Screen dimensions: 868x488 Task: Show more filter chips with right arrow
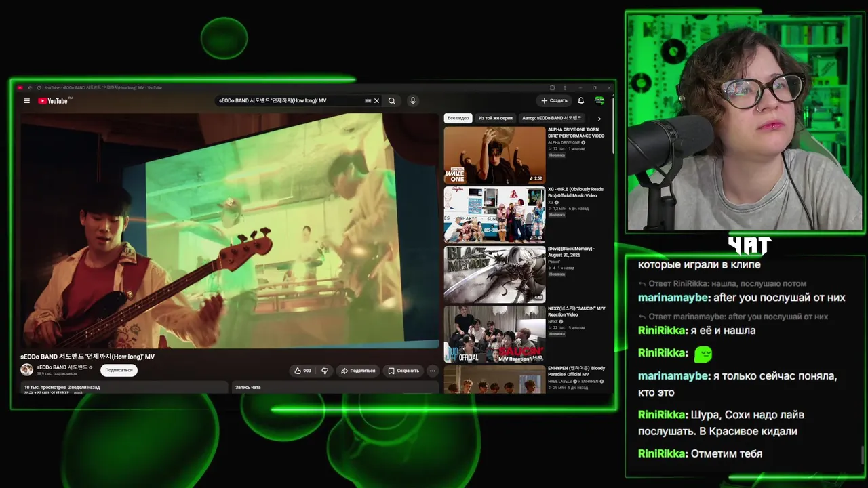(599, 119)
